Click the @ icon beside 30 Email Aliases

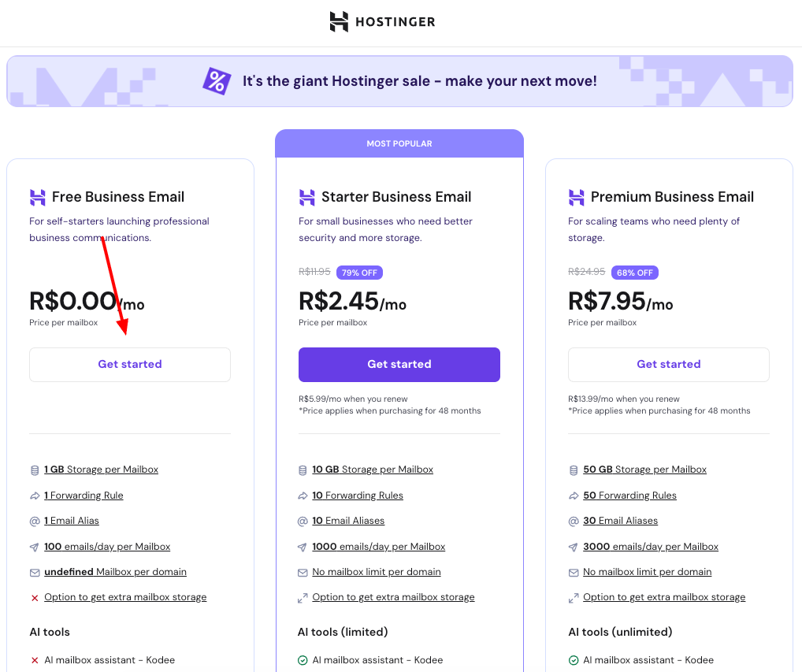tap(573, 521)
